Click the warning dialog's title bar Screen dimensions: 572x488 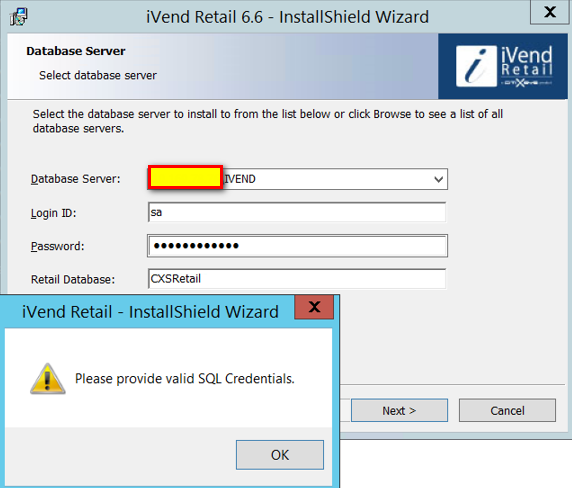click(150, 312)
